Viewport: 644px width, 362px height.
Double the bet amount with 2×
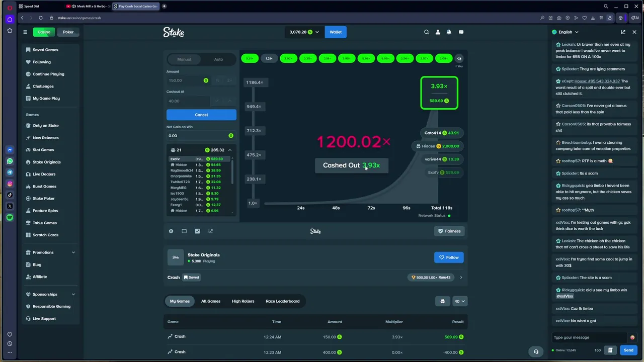tap(229, 80)
